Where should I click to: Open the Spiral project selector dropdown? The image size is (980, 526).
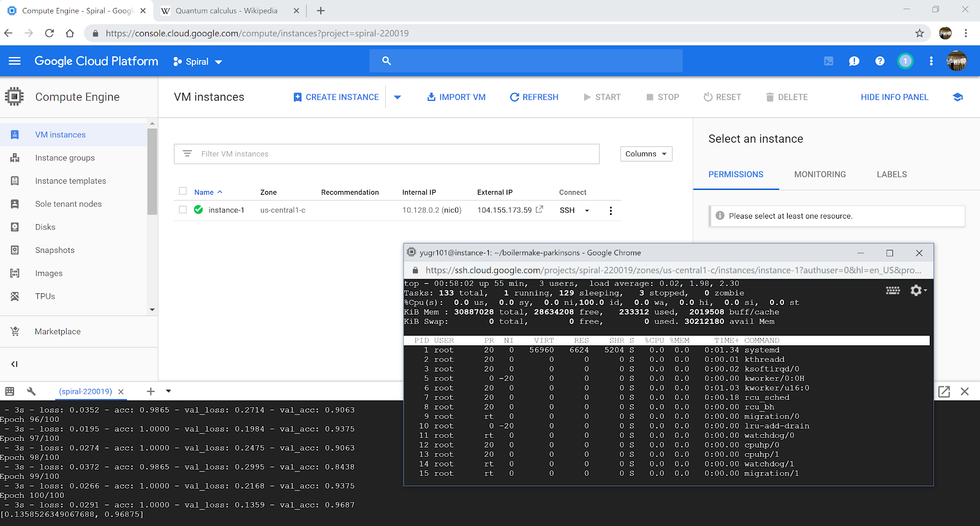198,61
